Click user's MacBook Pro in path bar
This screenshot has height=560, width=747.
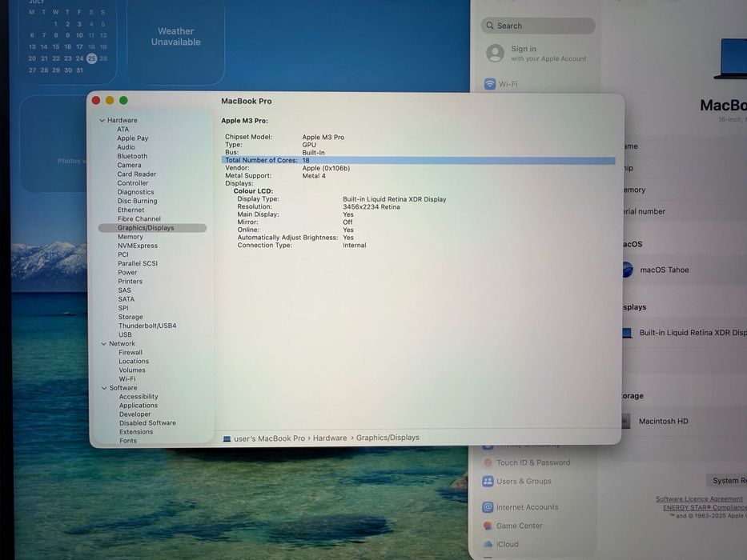tap(269, 438)
